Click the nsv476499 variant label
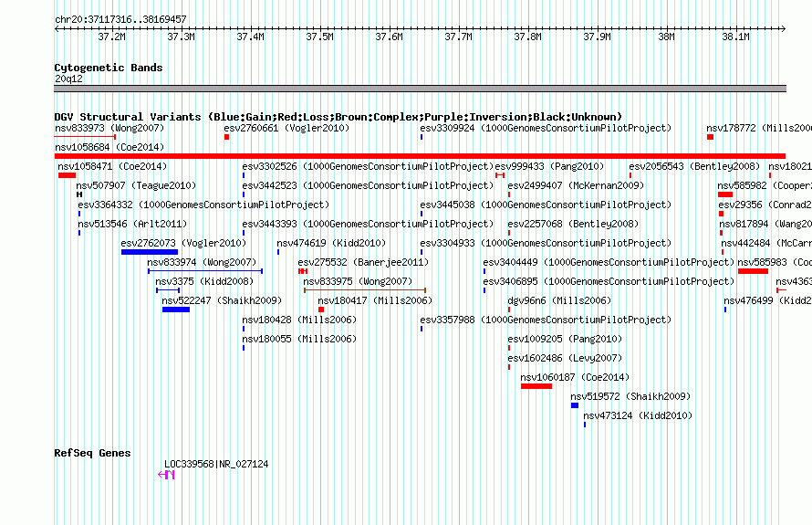 (767, 300)
